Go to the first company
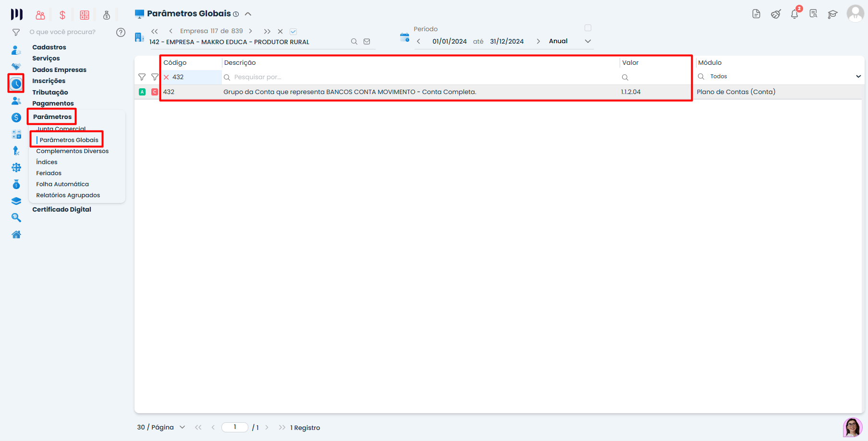This screenshot has height=441, width=868. 155,31
